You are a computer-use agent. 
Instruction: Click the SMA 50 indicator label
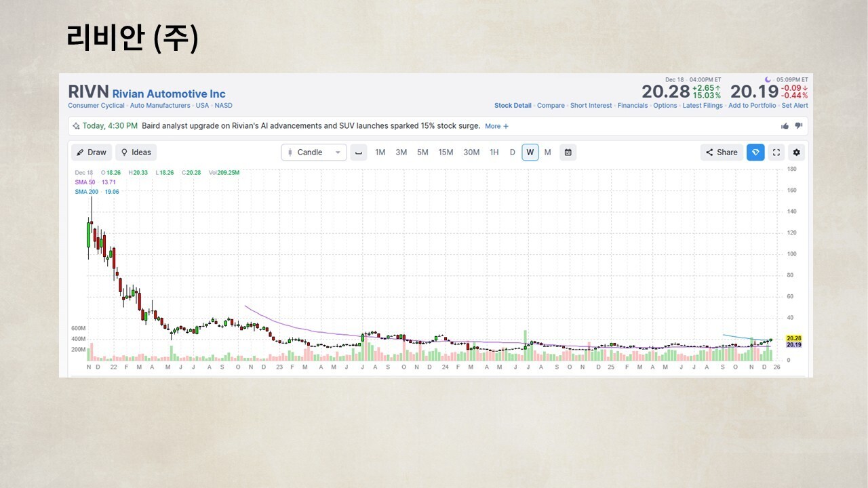pyautogui.click(x=85, y=182)
